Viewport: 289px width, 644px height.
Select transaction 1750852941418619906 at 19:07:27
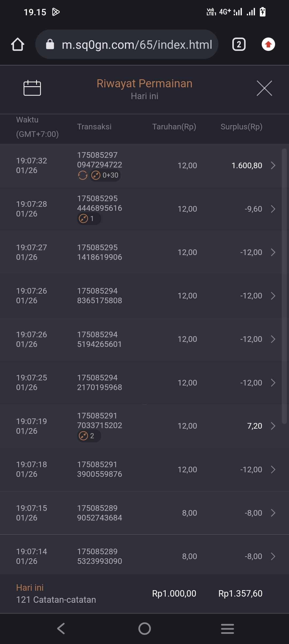tap(100, 252)
